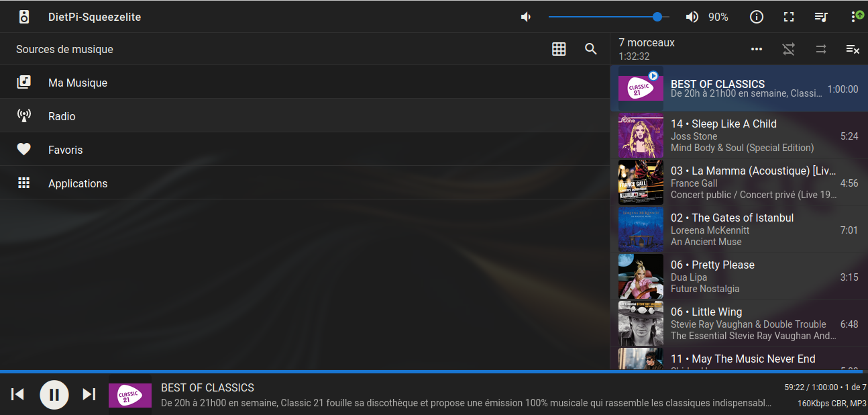The height and width of the screenshot is (415, 868).
Task: Click the 59:22 / 1:00:00 time display
Action: click(811, 387)
